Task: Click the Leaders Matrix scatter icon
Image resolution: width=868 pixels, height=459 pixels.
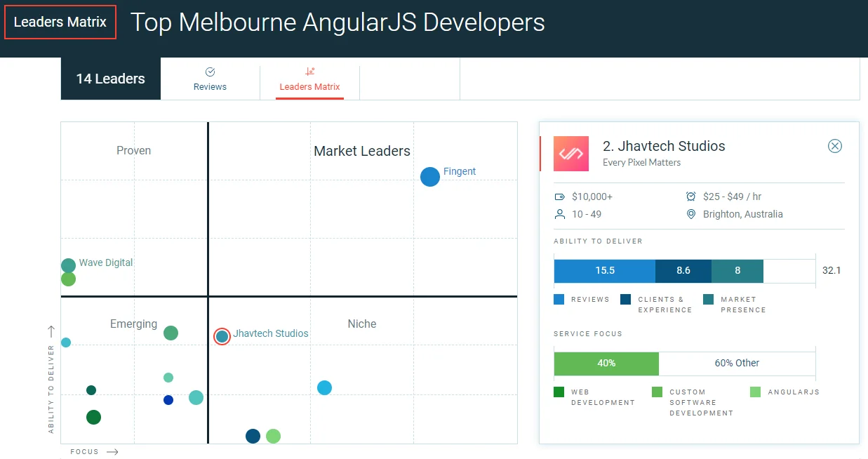Action: [309, 72]
